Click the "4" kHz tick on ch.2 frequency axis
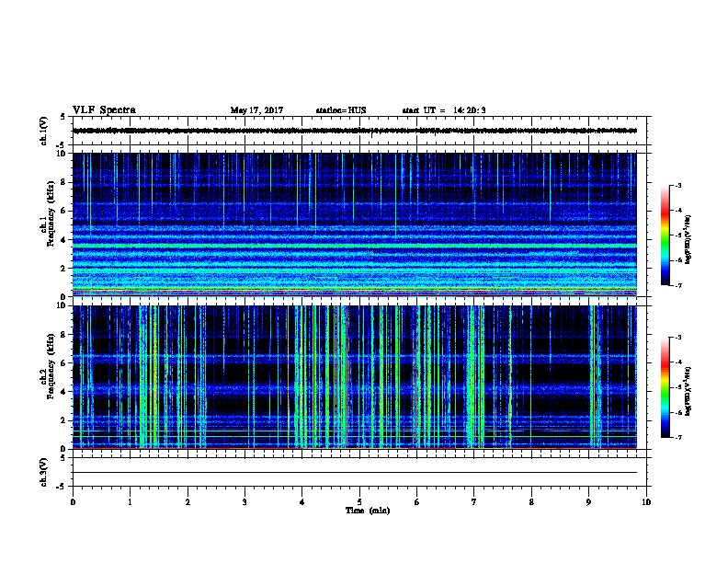Image resolution: width=728 pixels, height=563 pixels. tap(65, 392)
